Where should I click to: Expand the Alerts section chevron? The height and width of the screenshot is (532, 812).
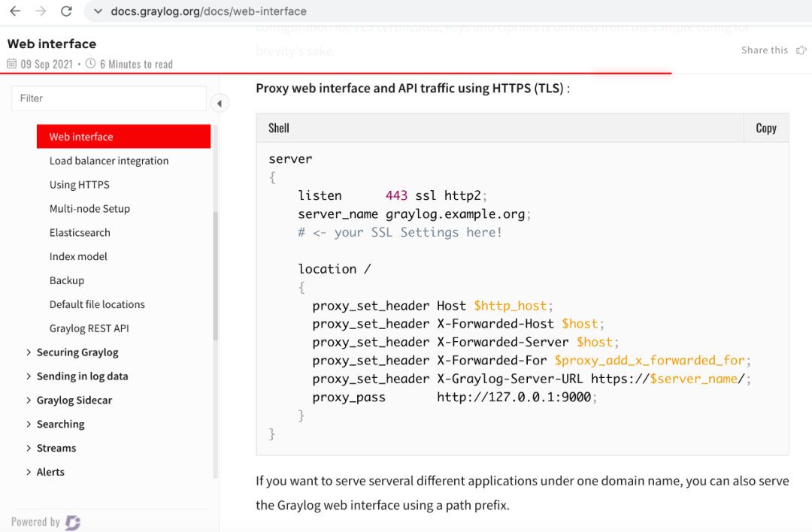(x=29, y=472)
